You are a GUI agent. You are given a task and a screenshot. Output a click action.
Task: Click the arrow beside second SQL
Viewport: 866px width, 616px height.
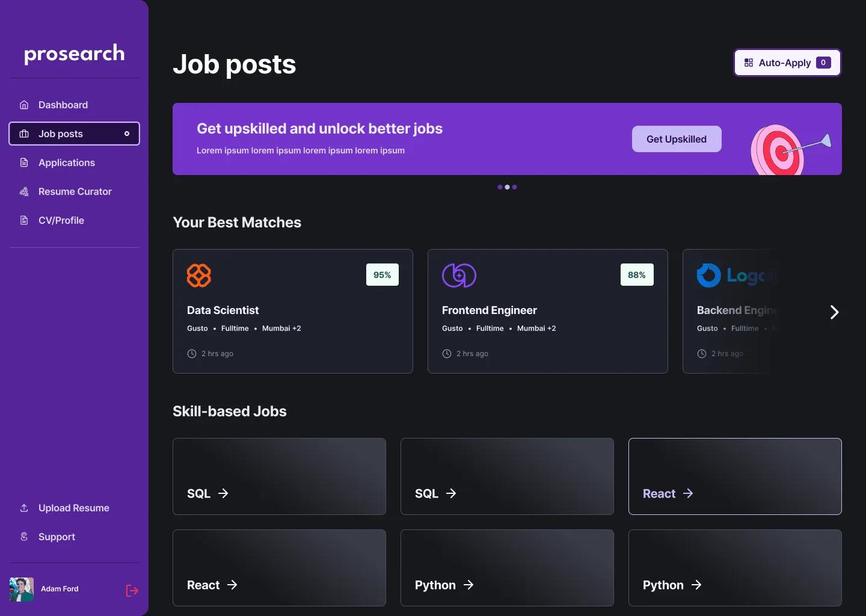pyautogui.click(x=451, y=493)
